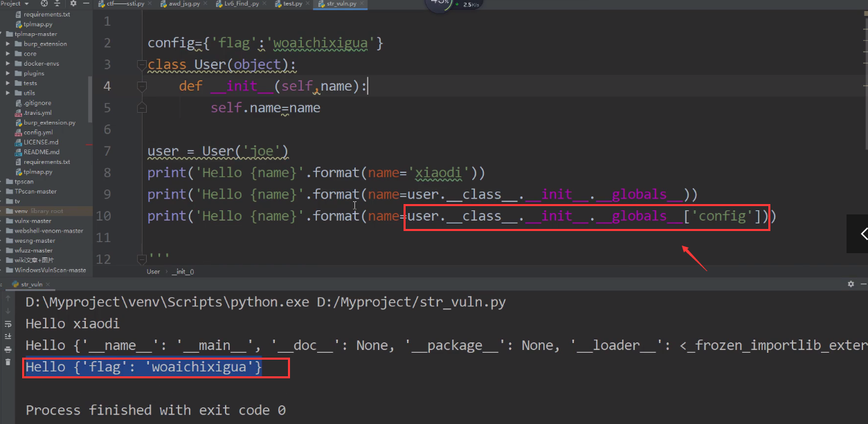Click the collapse all icon in Project panel
Image resolution: width=868 pixels, height=424 pixels.
tap(58, 3)
